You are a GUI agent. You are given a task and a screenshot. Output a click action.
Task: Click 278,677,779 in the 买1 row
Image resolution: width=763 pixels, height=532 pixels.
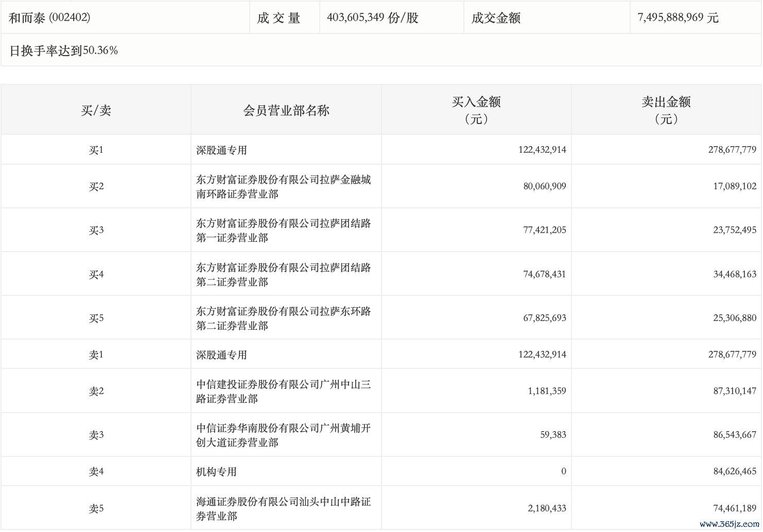click(x=732, y=150)
